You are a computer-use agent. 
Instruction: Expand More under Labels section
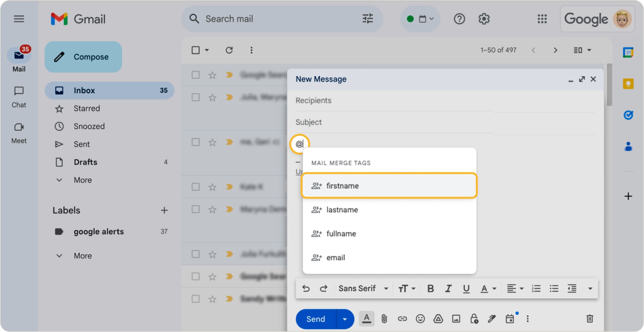click(82, 256)
